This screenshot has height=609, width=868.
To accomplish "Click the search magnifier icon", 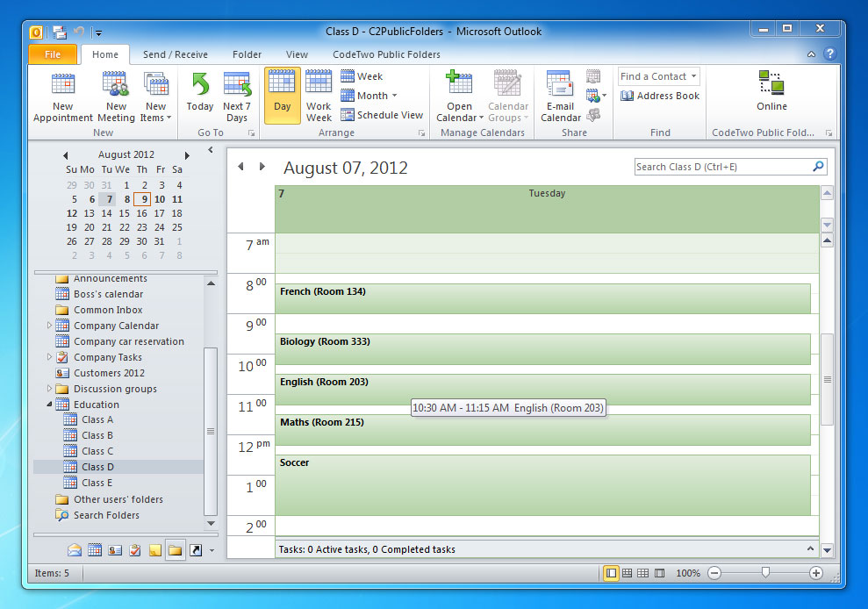I will pyautogui.click(x=818, y=166).
